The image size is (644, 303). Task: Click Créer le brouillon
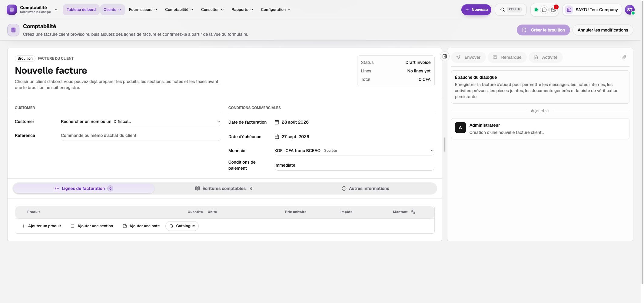coord(543,30)
